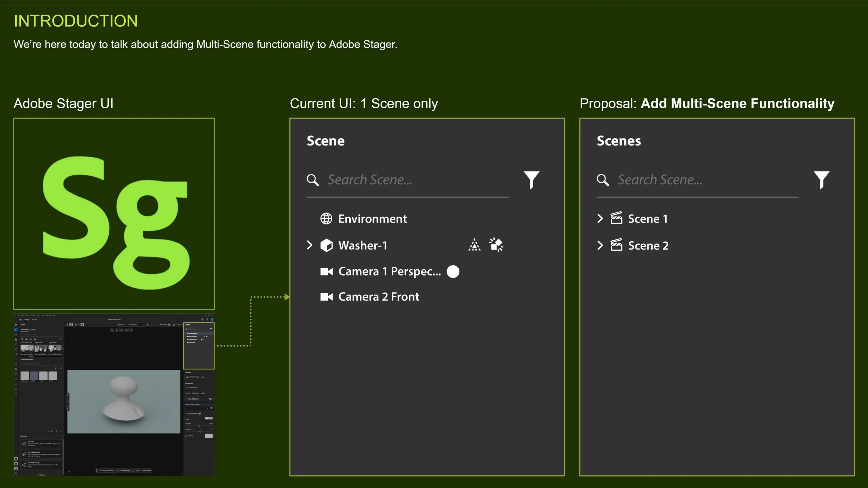868x488 pixels.
Task: Expand the Washer-1 chevron
Action: pos(310,245)
